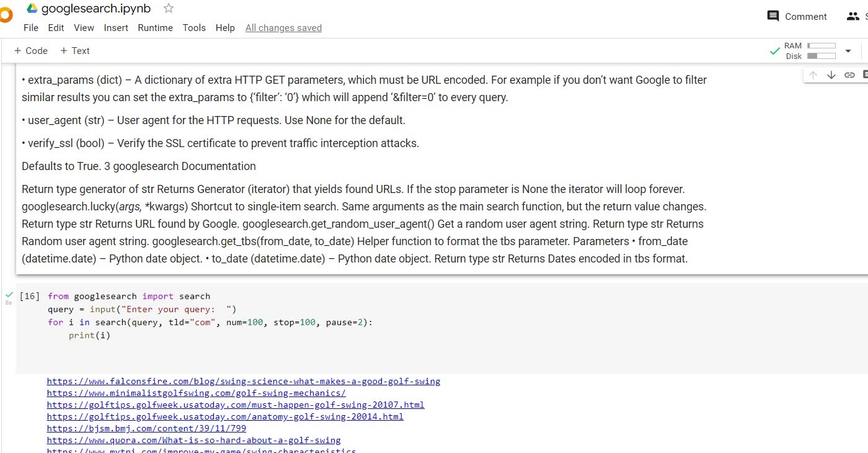The height and width of the screenshot is (453, 868).
Task: Click the 'from googlesearch import search' code line
Action: 129,297
